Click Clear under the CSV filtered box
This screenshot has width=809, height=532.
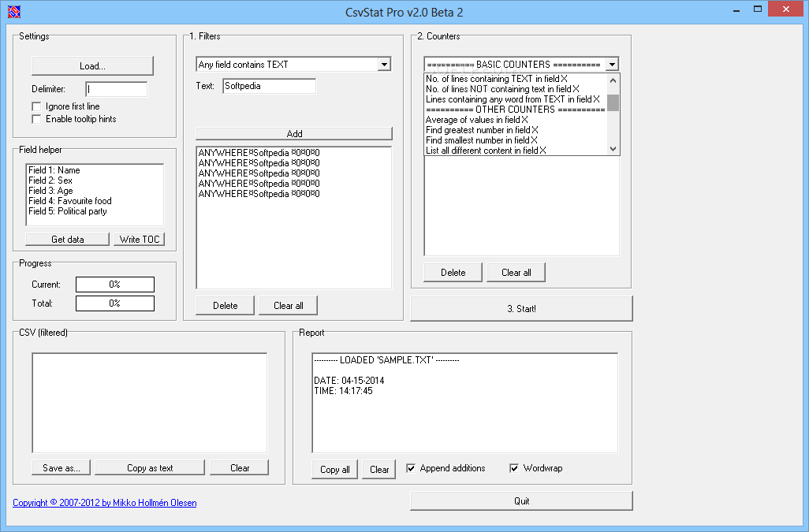point(240,468)
